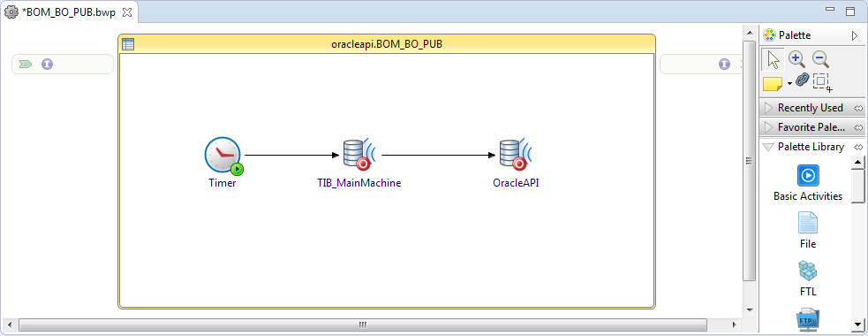Click the Palette title icon
Screen dimensions: 868x336
tap(769, 35)
